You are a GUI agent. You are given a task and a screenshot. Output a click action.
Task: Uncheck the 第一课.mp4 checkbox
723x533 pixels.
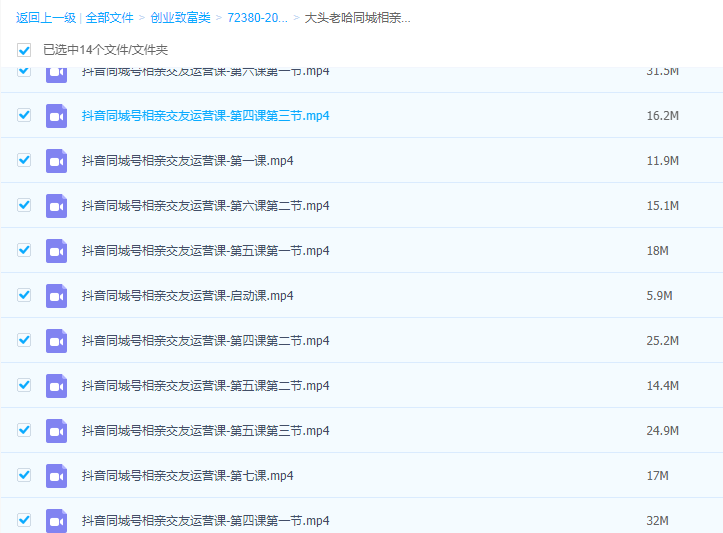pyautogui.click(x=24, y=160)
